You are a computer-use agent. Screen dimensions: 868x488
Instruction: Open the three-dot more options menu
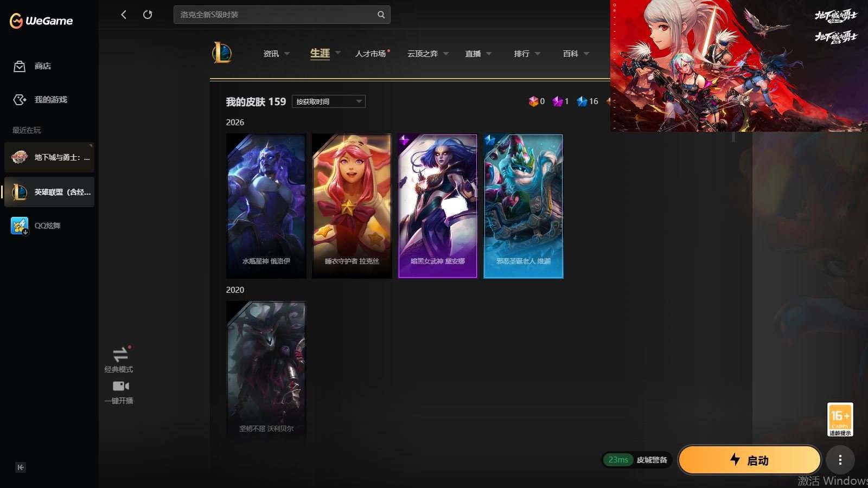(840, 460)
